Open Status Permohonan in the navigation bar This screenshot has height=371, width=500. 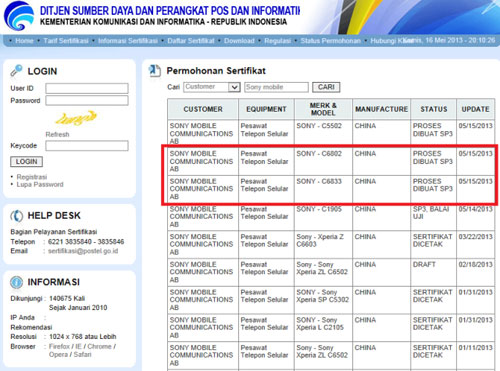(x=330, y=41)
